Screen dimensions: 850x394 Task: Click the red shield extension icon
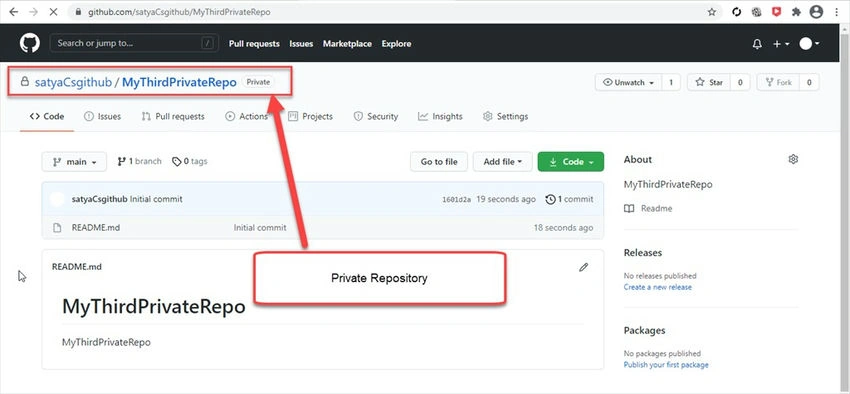[x=776, y=12]
